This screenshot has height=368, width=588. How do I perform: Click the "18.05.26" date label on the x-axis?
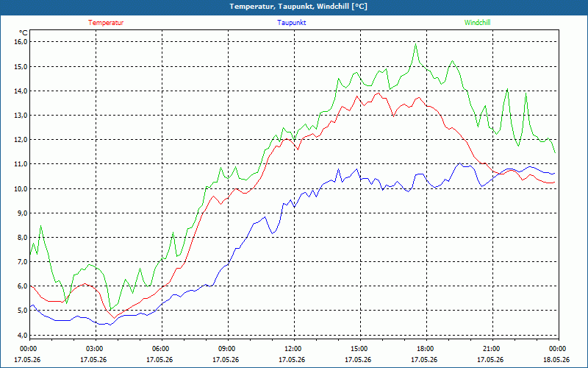(556, 360)
